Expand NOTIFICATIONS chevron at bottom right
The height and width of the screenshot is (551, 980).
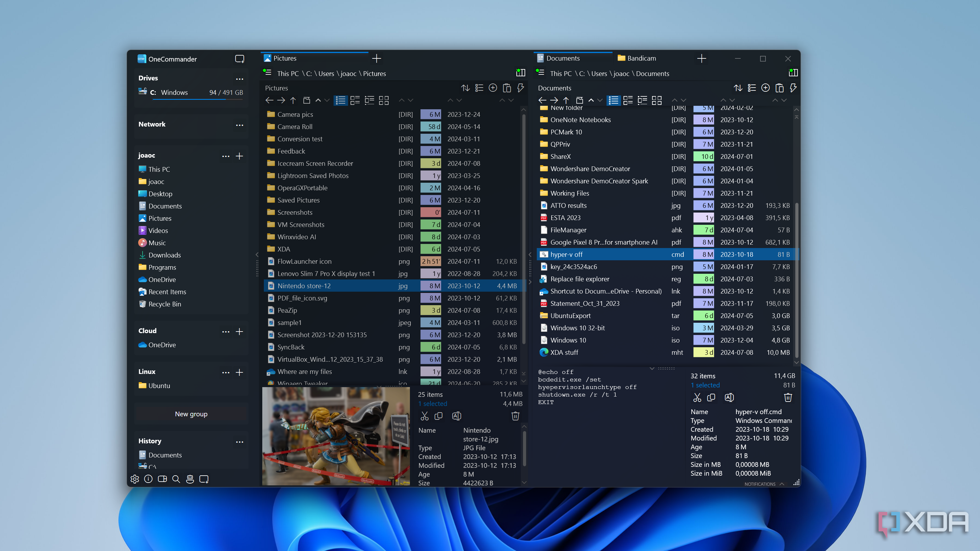[x=782, y=484]
